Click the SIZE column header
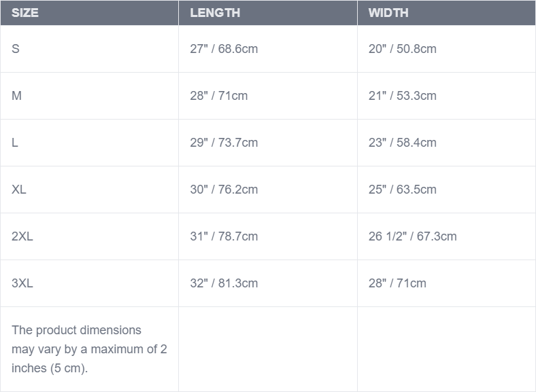Image resolution: width=536 pixels, height=392 pixels. pos(25,13)
